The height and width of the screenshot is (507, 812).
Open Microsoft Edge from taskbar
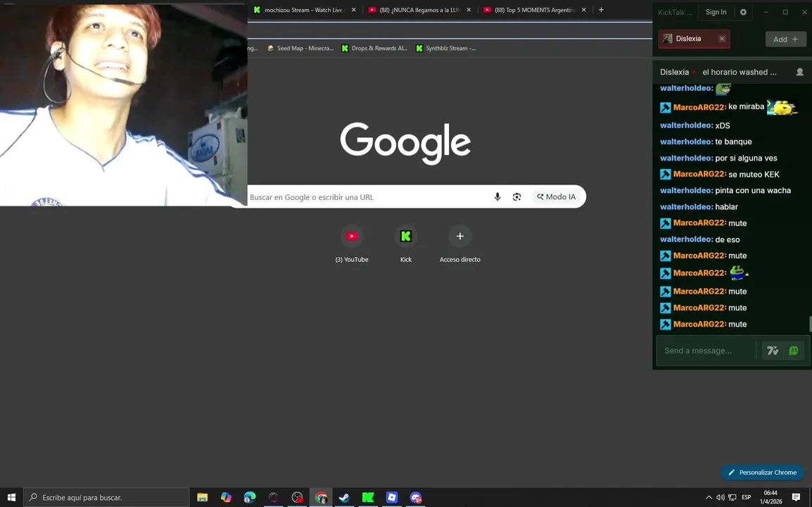pyautogui.click(x=250, y=498)
